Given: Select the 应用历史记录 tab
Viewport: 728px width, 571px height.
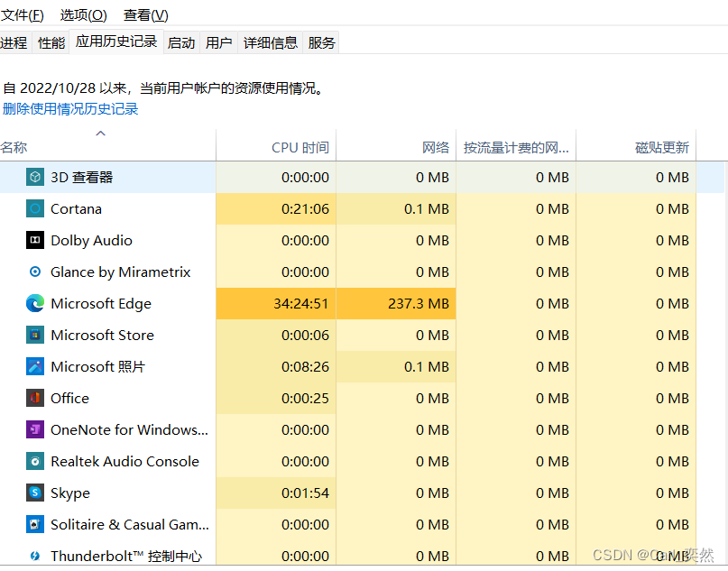Looking at the screenshot, I should click(116, 41).
